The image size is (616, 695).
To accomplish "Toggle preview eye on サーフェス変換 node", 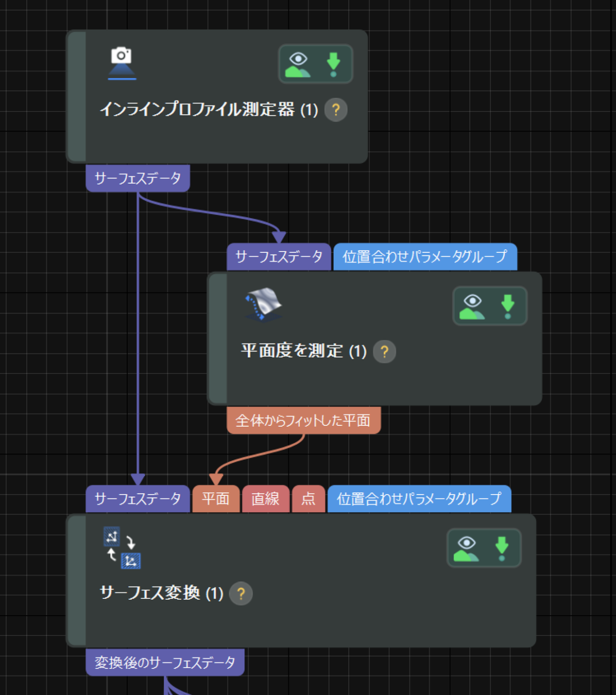I will 466,549.
